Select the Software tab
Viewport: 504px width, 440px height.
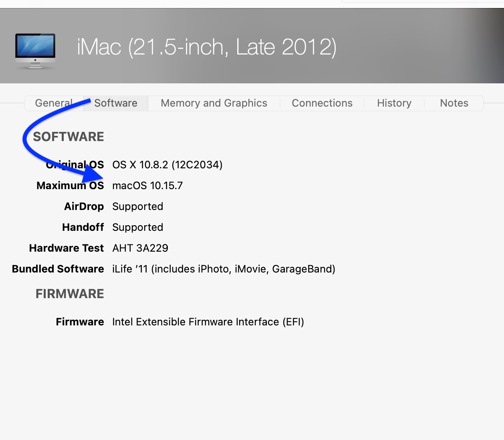(116, 103)
